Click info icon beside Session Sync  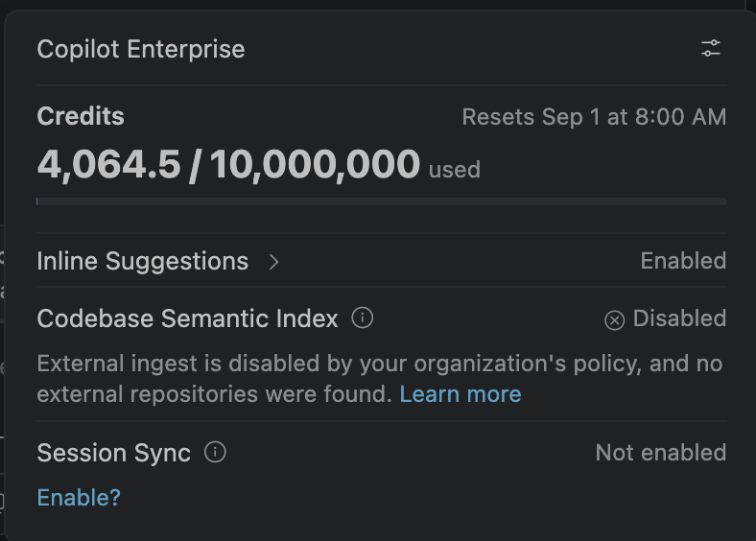tap(215, 453)
